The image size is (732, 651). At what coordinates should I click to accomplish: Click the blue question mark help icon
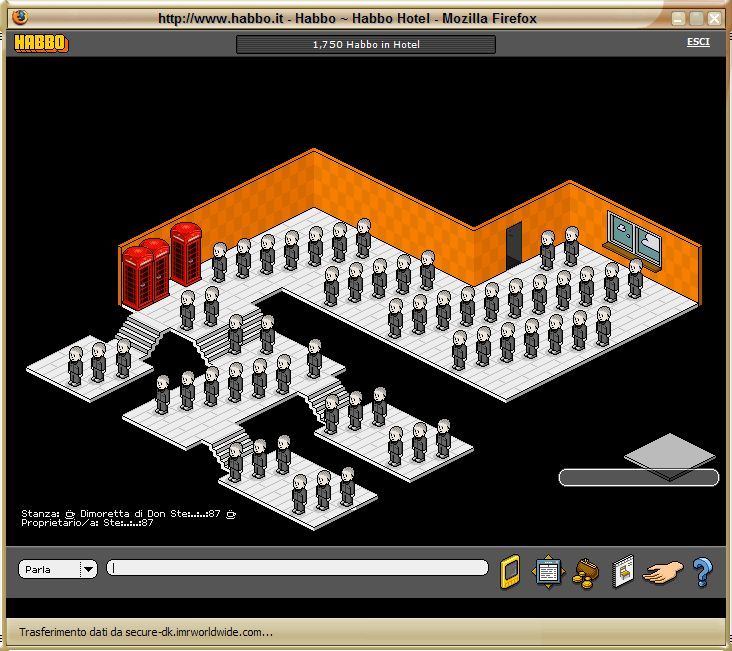703,572
